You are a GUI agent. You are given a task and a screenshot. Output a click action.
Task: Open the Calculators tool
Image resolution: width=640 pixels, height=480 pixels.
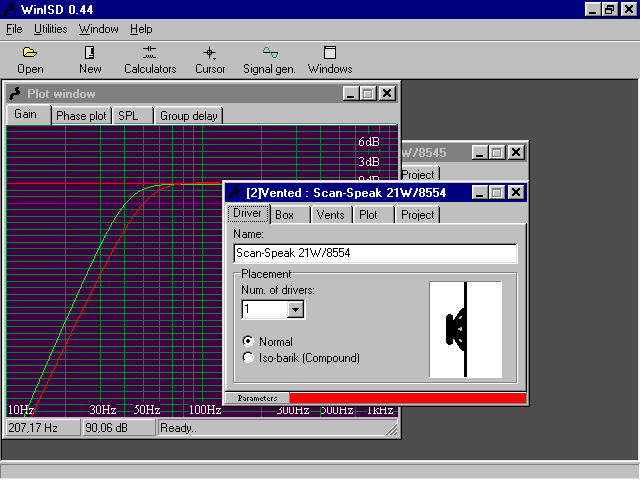click(x=150, y=60)
